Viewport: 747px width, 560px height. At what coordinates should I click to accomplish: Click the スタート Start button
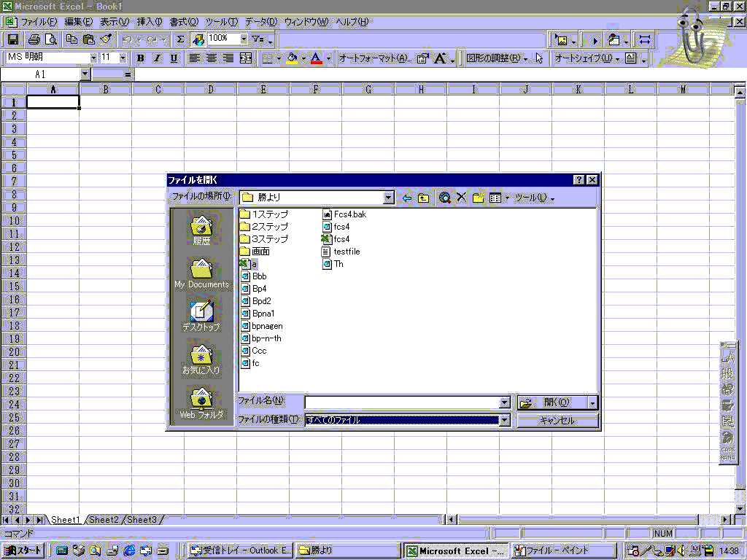pos(23,551)
